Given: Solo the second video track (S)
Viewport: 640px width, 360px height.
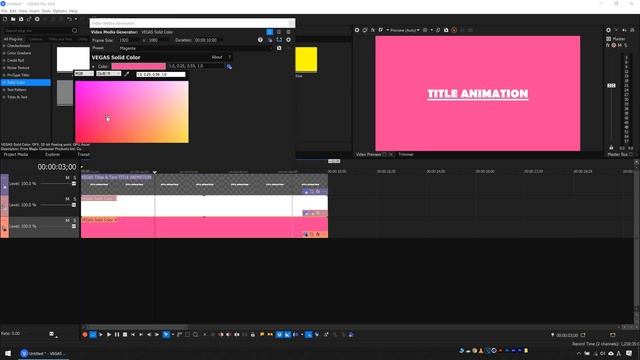Looking at the screenshot, I should 75,199.
